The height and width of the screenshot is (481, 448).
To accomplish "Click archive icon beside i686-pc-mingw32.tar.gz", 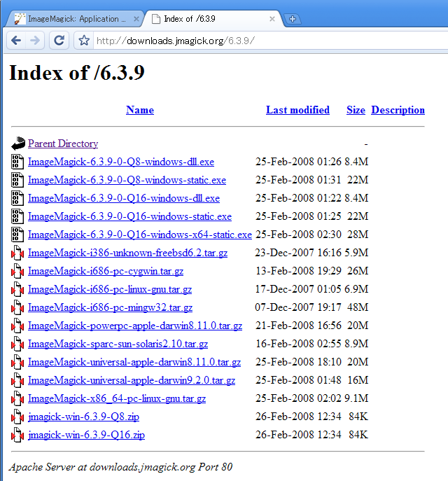I will pyautogui.click(x=17, y=307).
